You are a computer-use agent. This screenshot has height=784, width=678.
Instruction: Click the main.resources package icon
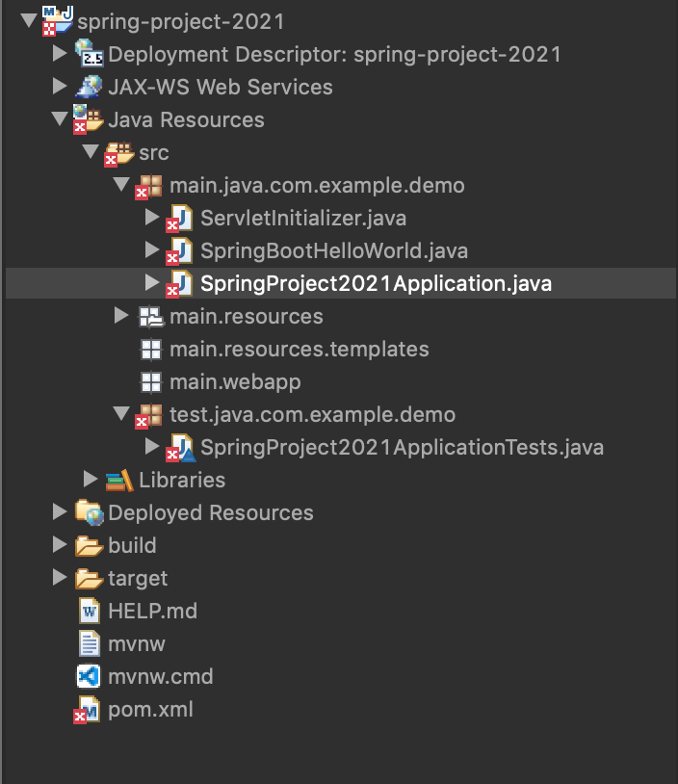[x=151, y=317]
